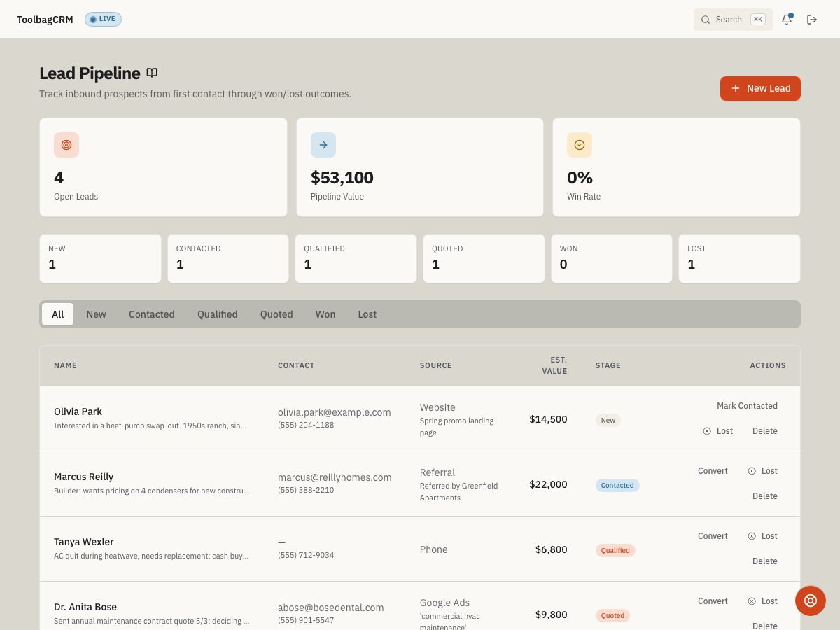Viewport: 840px width, 630px height.
Task: Switch to the Contacted filter tab
Action: pos(152,314)
